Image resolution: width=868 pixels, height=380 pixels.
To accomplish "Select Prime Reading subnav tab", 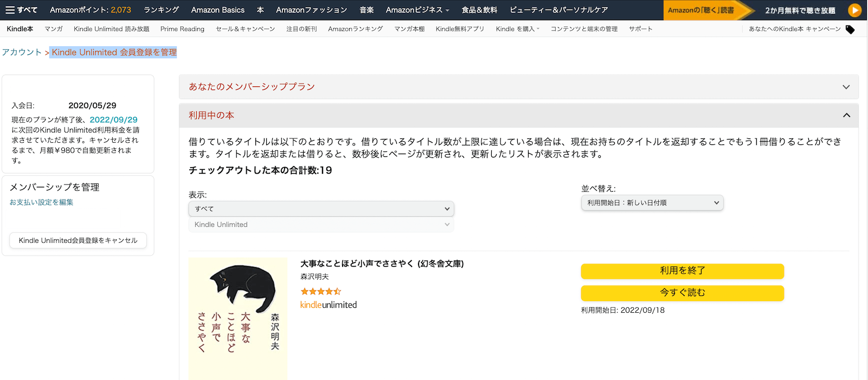I will (x=182, y=29).
